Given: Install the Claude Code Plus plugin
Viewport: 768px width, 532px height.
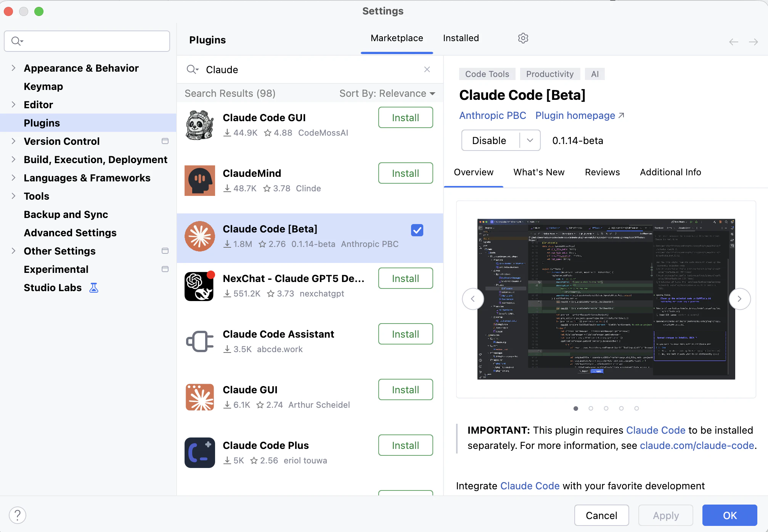Looking at the screenshot, I should click(405, 445).
